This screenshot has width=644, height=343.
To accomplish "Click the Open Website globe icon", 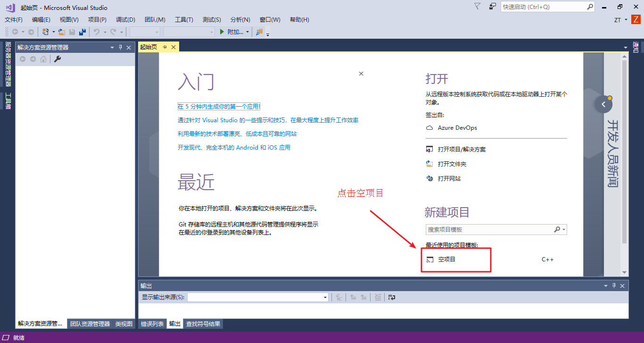I will point(429,178).
